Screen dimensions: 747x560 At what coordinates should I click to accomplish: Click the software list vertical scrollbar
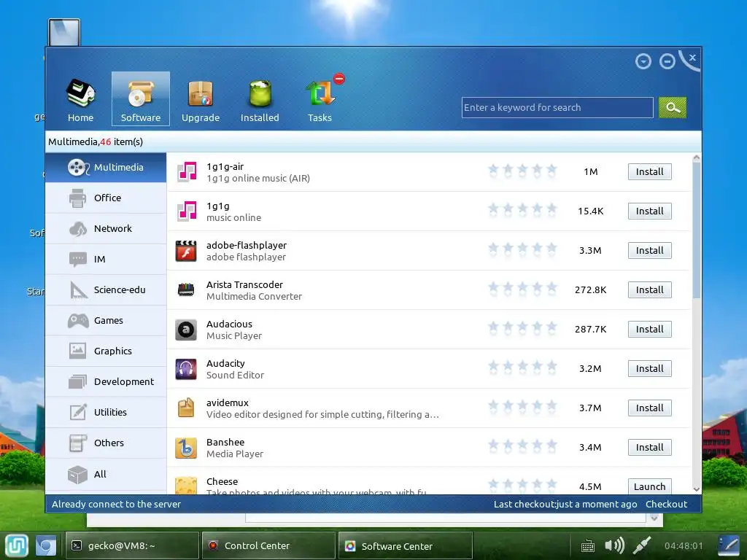[x=696, y=230]
